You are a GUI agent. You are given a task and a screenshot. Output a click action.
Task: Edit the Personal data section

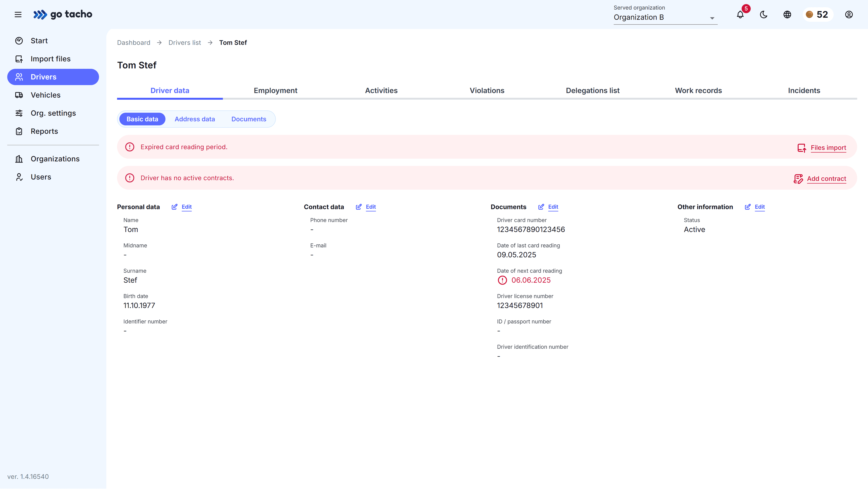(x=186, y=207)
